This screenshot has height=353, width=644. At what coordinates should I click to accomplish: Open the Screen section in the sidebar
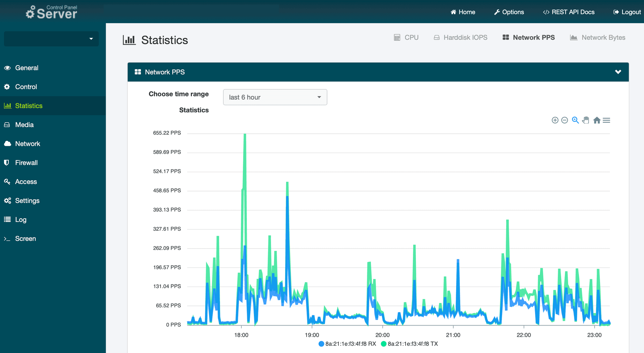pyautogui.click(x=25, y=238)
